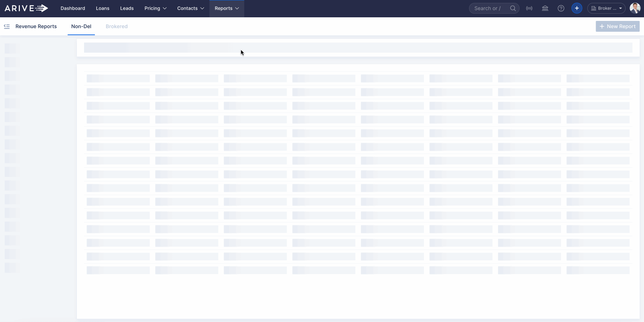This screenshot has width=644, height=322.
Task: Click the Revenue Reports heading
Action: coord(36,26)
